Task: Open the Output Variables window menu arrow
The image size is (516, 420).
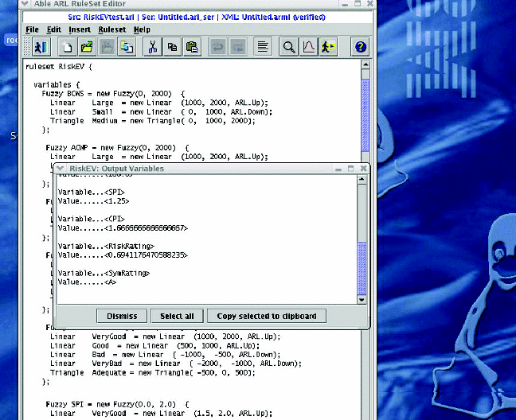Action: pyautogui.click(x=61, y=169)
